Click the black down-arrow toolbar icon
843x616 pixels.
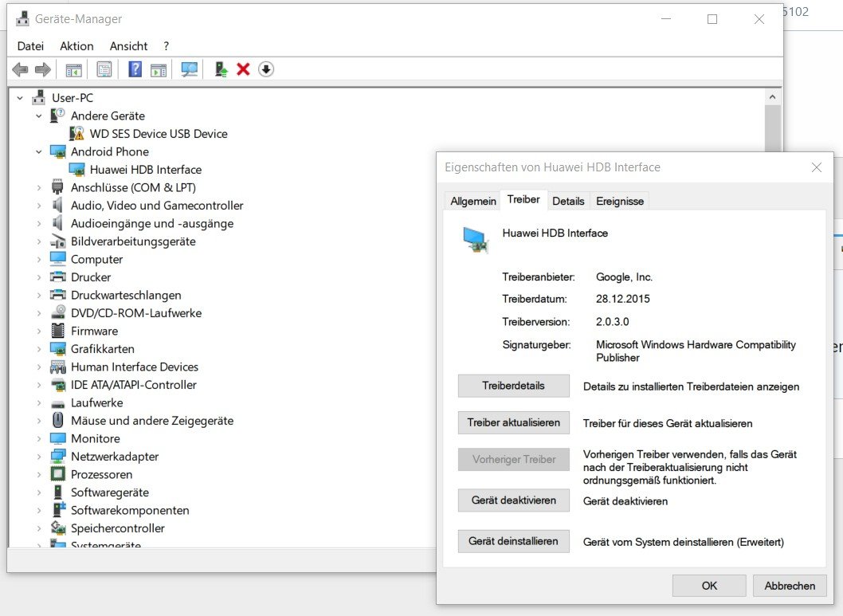pyautogui.click(x=266, y=70)
